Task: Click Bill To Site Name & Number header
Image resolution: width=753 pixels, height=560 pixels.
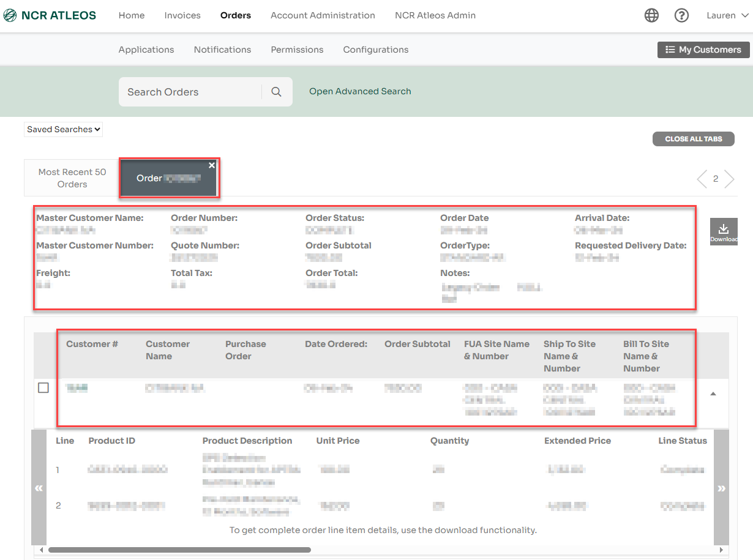Action: coord(646,356)
